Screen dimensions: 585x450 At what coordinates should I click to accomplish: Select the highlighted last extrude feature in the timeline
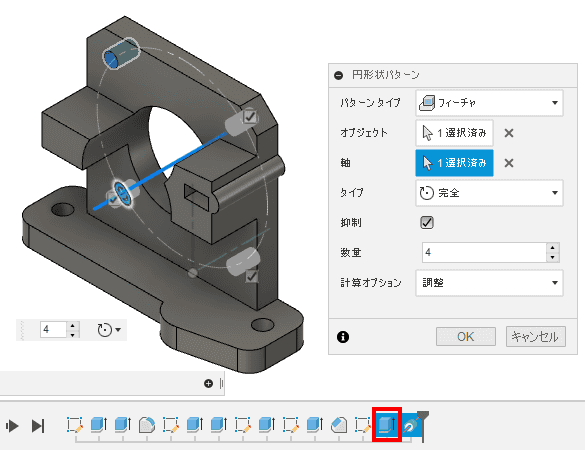coord(387,425)
